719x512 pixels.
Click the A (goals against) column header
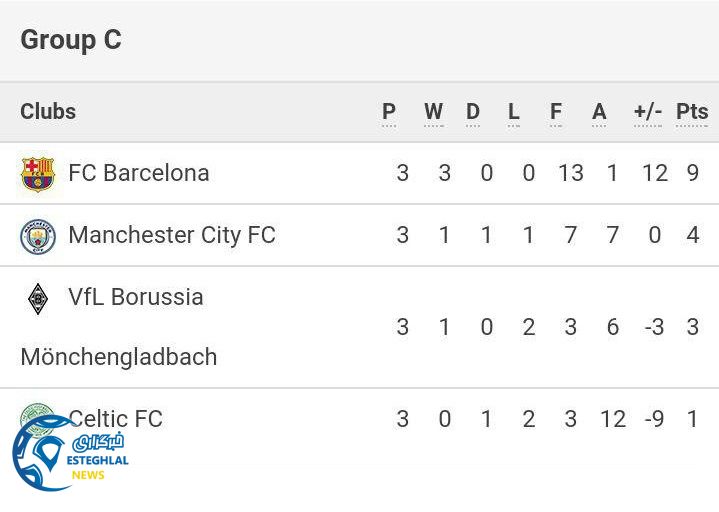point(599,112)
